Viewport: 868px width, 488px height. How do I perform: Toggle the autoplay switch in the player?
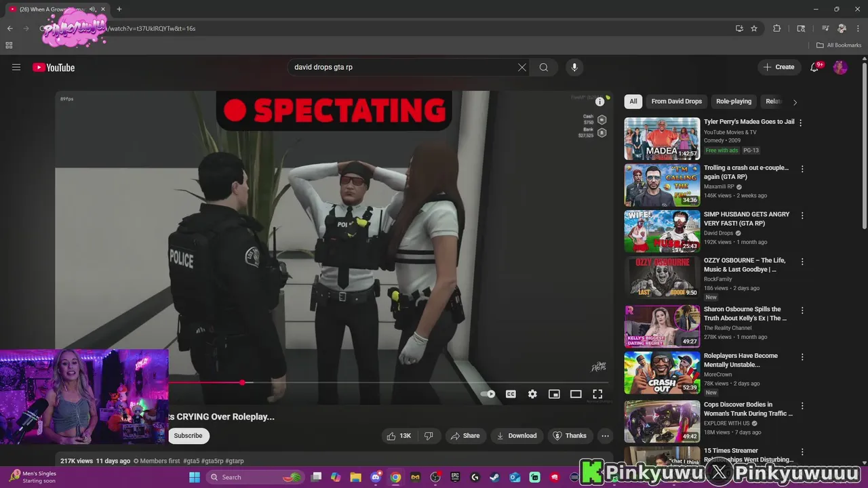[x=488, y=394]
